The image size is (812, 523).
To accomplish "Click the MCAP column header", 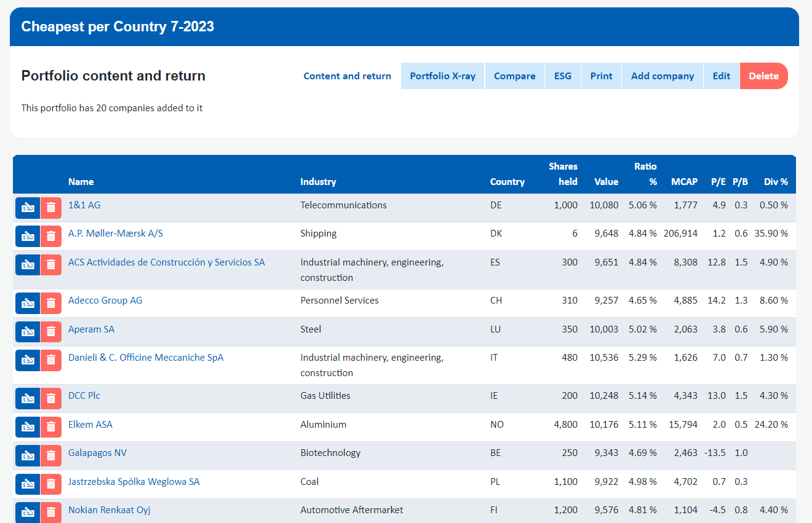I will (x=685, y=182).
